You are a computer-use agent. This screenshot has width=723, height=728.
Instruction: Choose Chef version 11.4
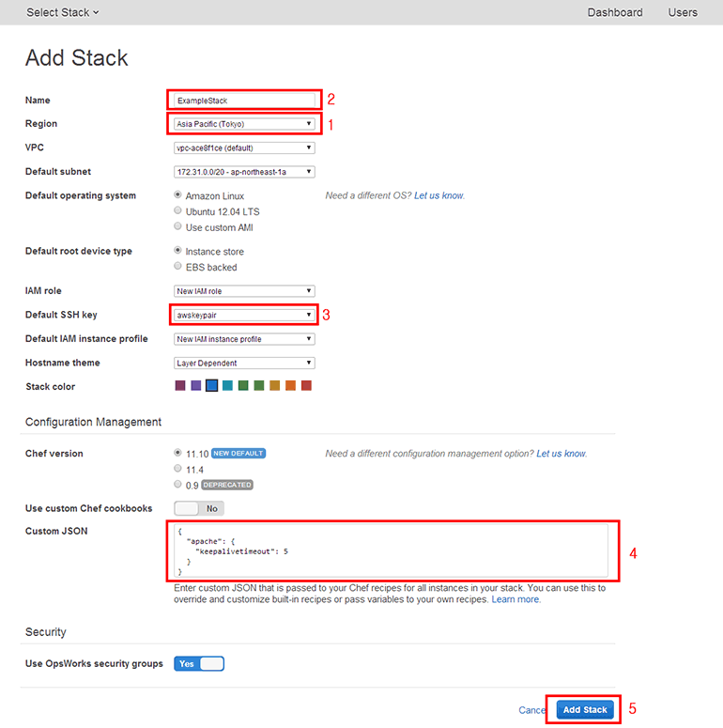point(177,469)
